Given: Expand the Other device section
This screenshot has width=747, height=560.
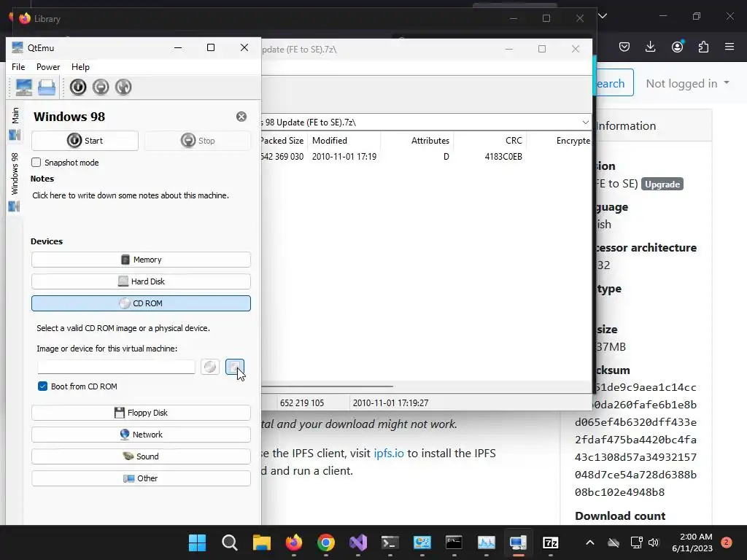Looking at the screenshot, I should point(141,478).
